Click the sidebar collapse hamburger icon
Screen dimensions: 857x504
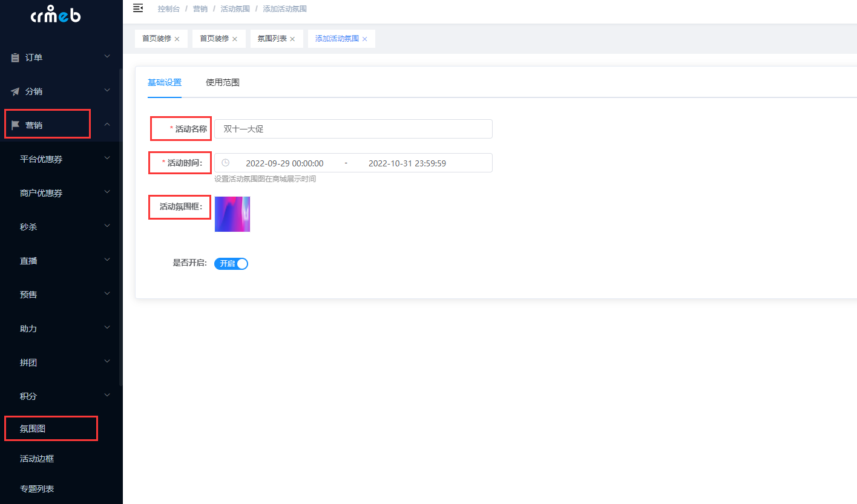point(138,8)
